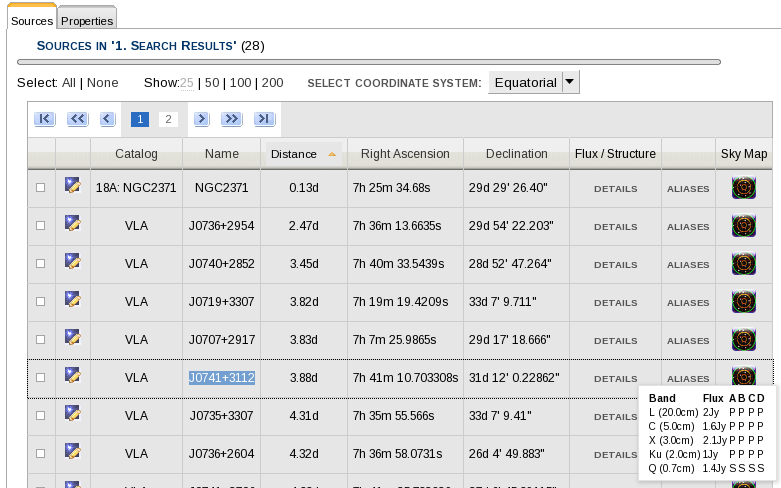The width and height of the screenshot is (781, 488).
Task: Show aliases for J0707+2917
Action: click(688, 340)
